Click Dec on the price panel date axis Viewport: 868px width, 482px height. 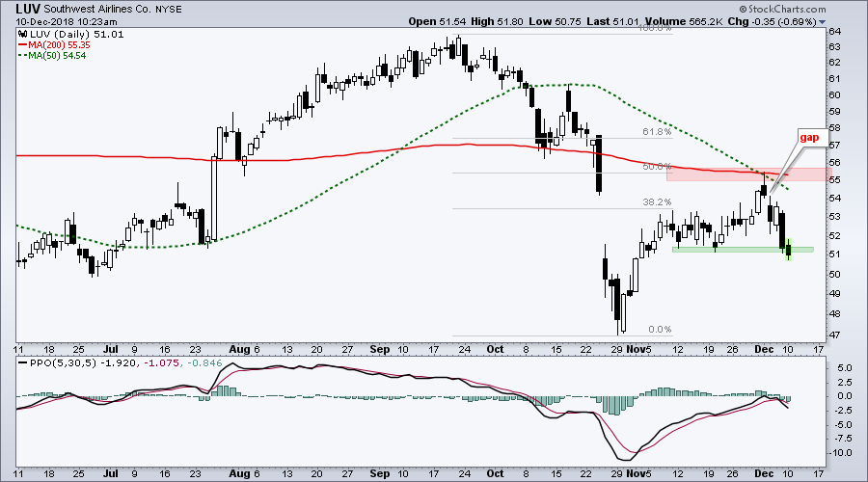click(764, 349)
